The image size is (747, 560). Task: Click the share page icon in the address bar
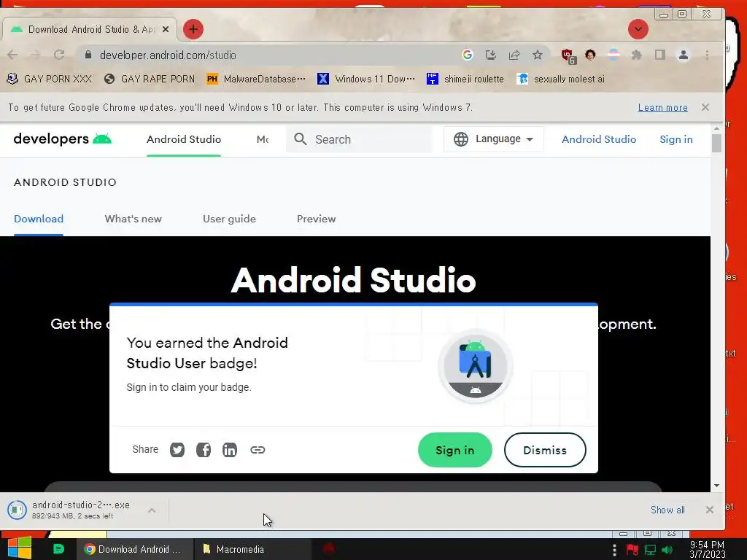[x=514, y=55]
